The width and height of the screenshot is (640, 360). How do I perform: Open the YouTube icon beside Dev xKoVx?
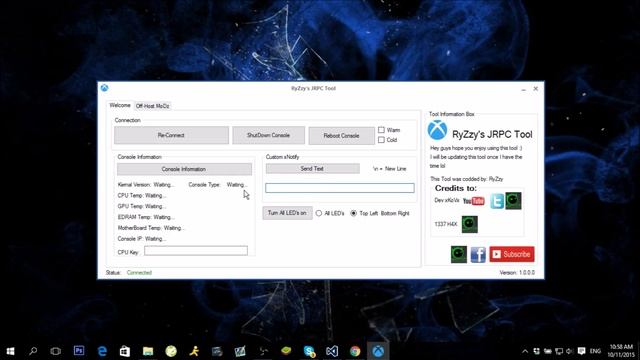pyautogui.click(x=473, y=201)
